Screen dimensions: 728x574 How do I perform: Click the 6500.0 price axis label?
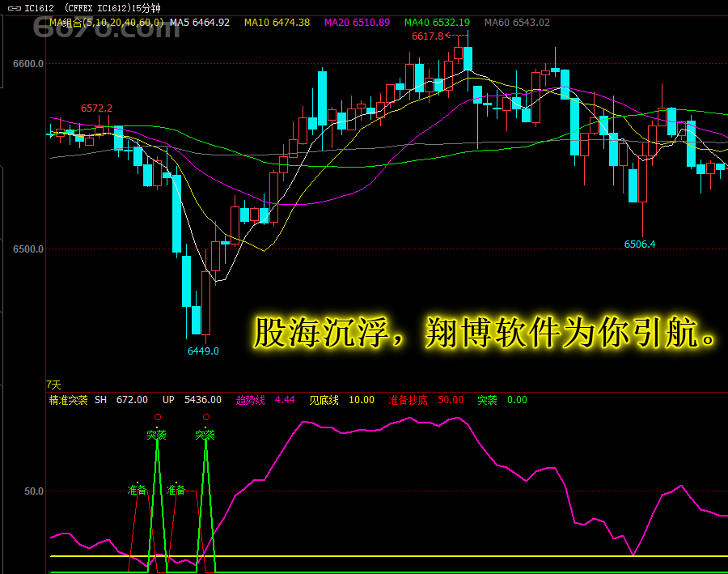tap(28, 249)
